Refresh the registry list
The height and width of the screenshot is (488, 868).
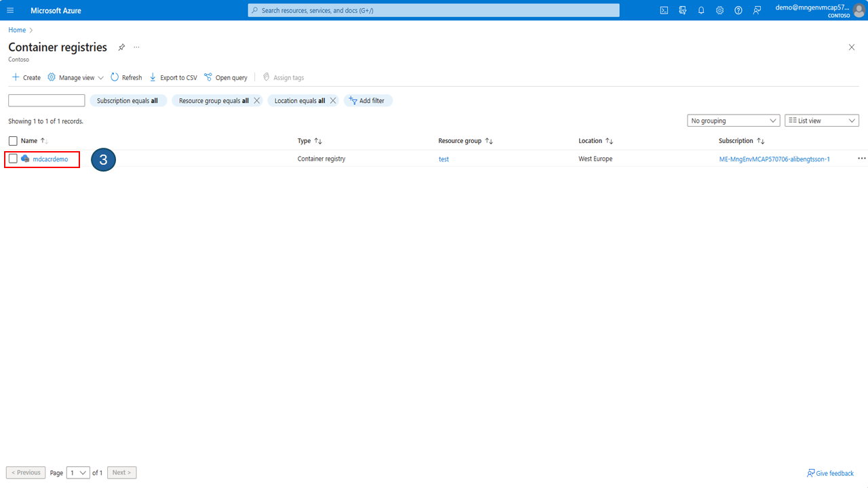click(126, 77)
